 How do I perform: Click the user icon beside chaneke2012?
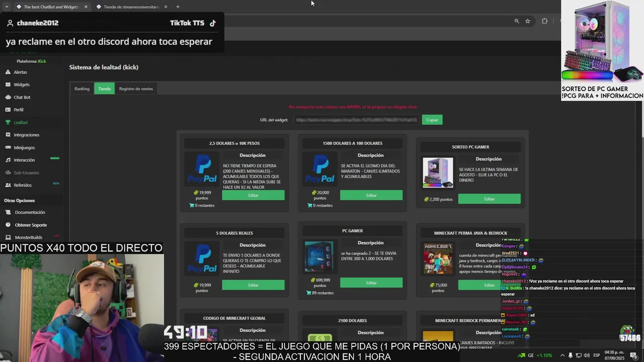[11, 23]
